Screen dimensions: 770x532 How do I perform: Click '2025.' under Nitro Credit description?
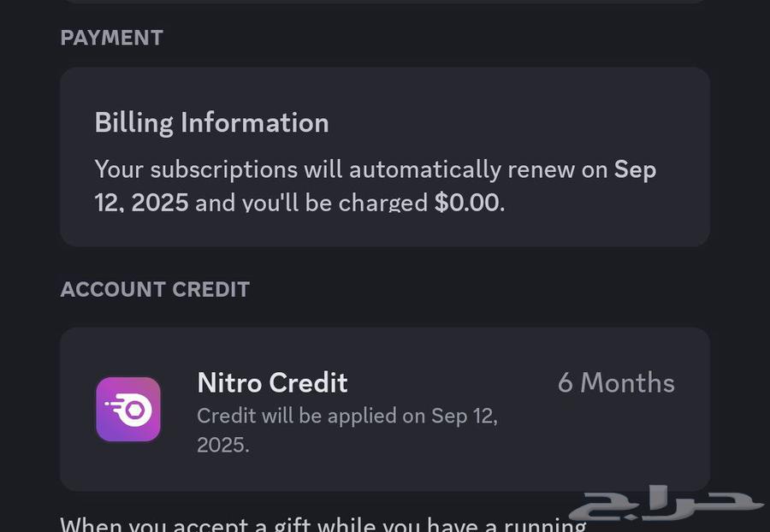(222, 445)
